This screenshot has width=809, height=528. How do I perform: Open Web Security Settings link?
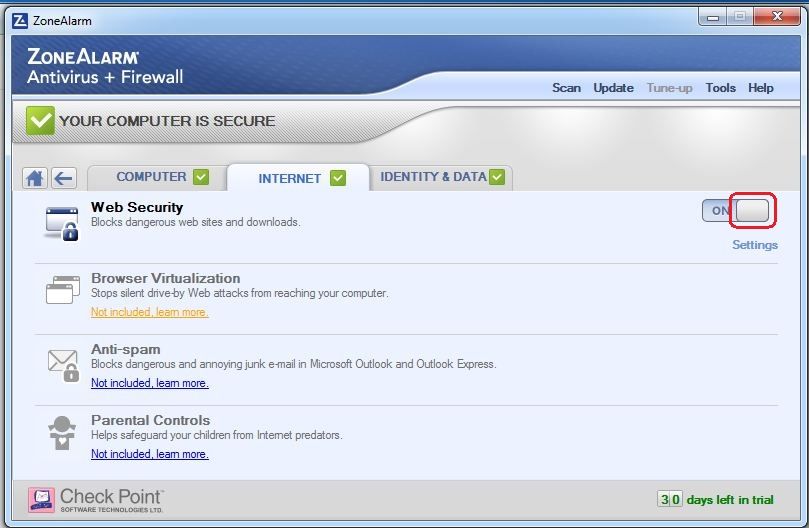[754, 245]
